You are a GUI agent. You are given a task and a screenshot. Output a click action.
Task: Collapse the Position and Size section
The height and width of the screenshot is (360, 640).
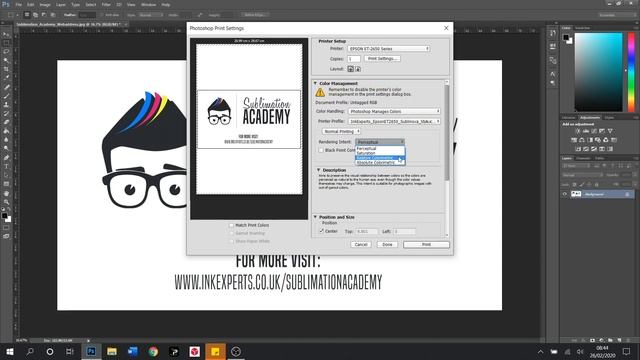click(315, 217)
